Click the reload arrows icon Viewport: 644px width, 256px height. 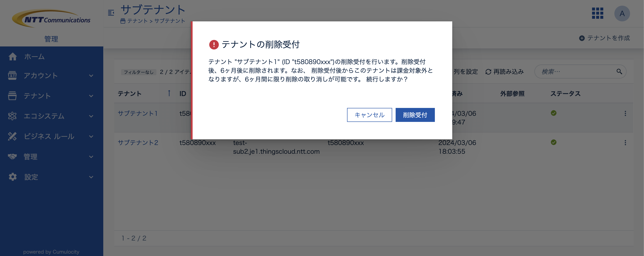pyautogui.click(x=488, y=72)
